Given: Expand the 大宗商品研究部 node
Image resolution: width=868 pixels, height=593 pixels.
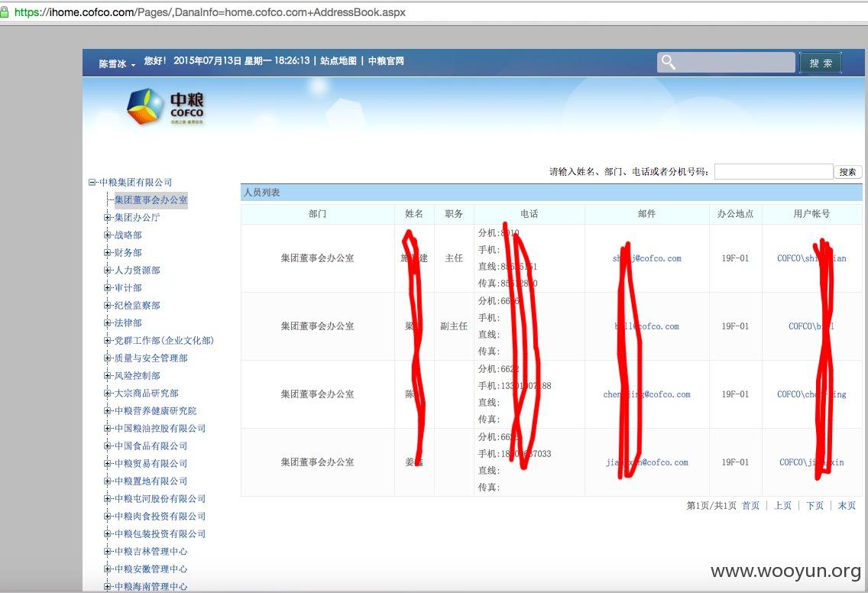Looking at the screenshot, I should coord(108,393).
